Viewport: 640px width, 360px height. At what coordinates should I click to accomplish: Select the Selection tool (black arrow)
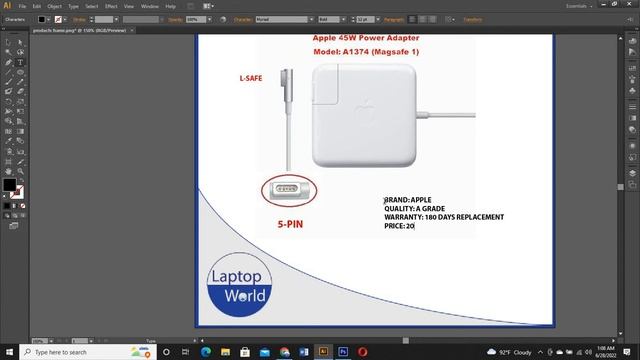(8, 42)
